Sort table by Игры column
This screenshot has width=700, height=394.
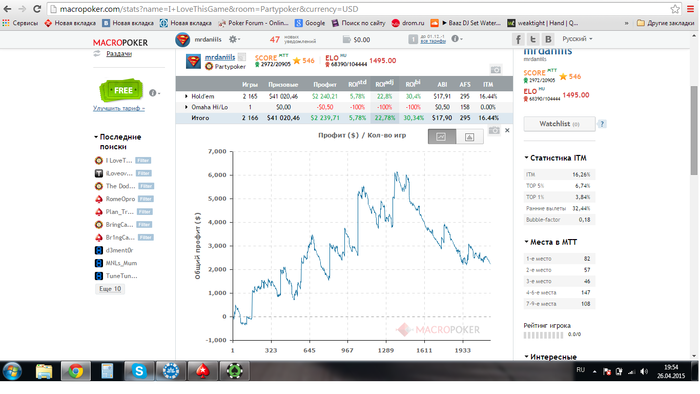(x=250, y=84)
